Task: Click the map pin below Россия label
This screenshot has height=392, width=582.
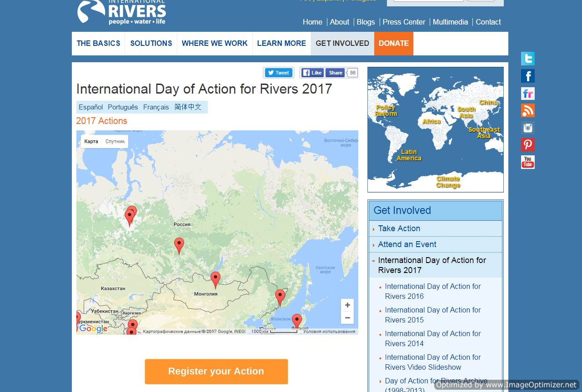Action: [179, 246]
